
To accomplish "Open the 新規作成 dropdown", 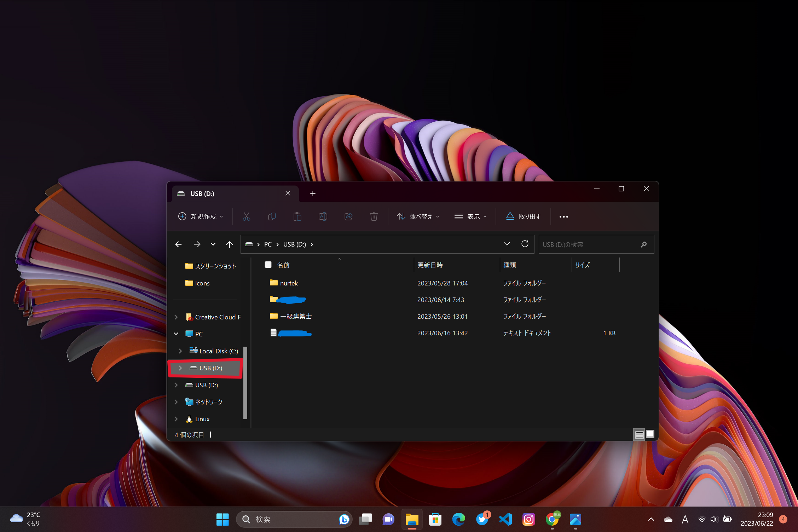I will click(x=201, y=216).
